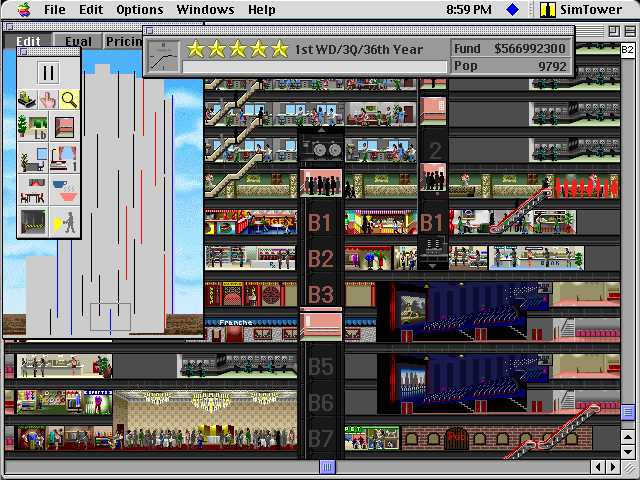The image size is (640, 480).
Task: Select the pointing finger tool
Action: [48, 100]
